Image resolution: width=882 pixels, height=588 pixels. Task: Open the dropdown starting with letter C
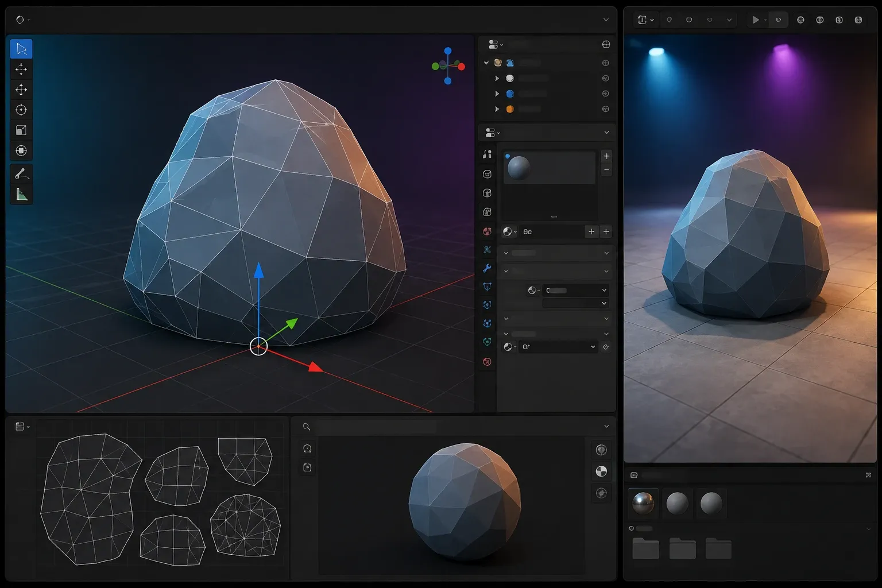pos(575,291)
